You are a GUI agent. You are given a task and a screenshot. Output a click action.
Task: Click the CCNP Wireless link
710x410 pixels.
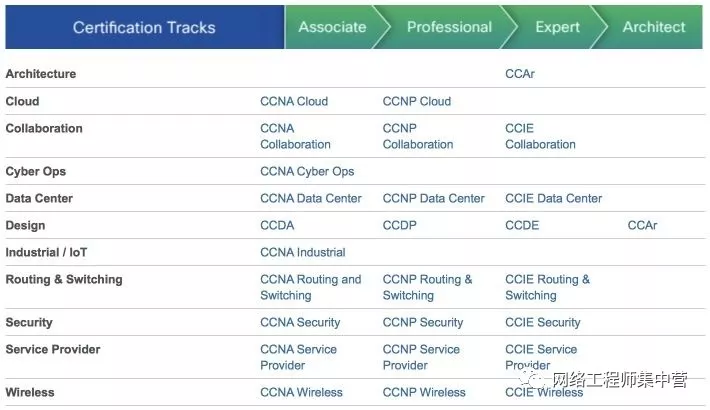click(424, 392)
